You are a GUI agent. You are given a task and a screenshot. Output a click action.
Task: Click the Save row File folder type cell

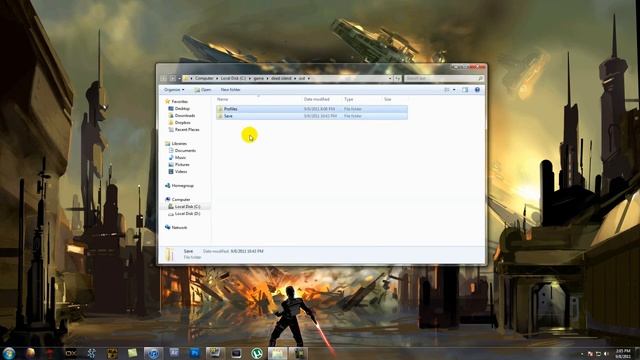[353, 116]
